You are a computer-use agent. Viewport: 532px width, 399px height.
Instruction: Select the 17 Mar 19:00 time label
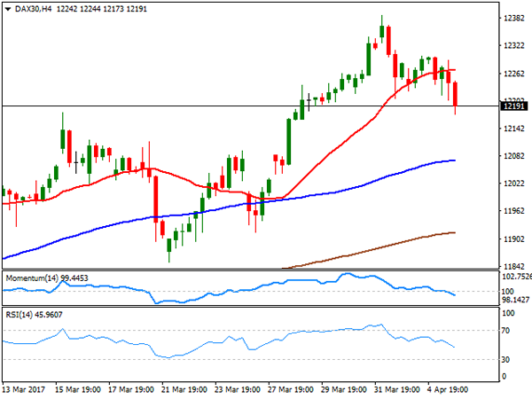(131, 389)
